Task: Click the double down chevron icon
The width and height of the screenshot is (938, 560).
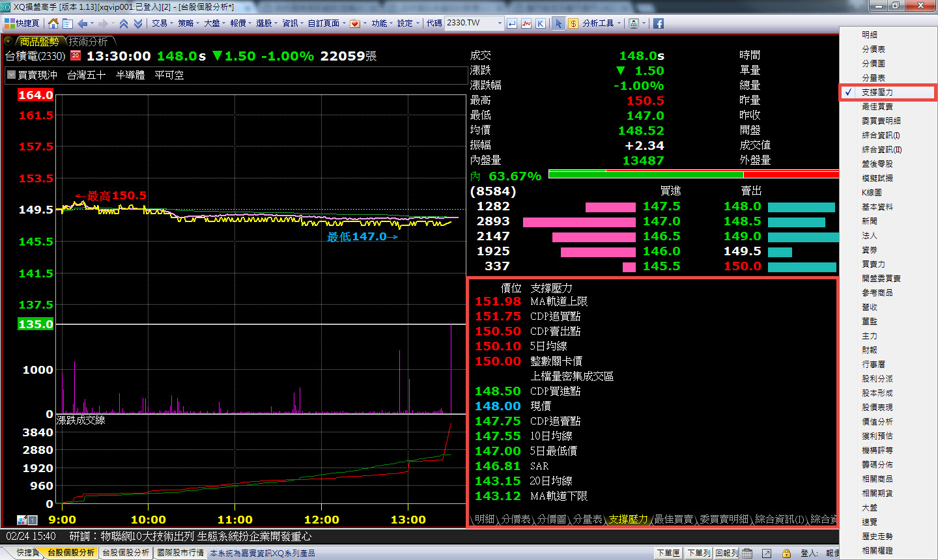Action: pos(137,23)
